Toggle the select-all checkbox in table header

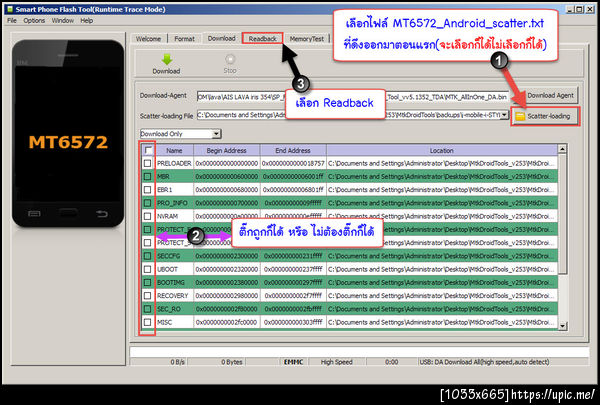click(148, 150)
